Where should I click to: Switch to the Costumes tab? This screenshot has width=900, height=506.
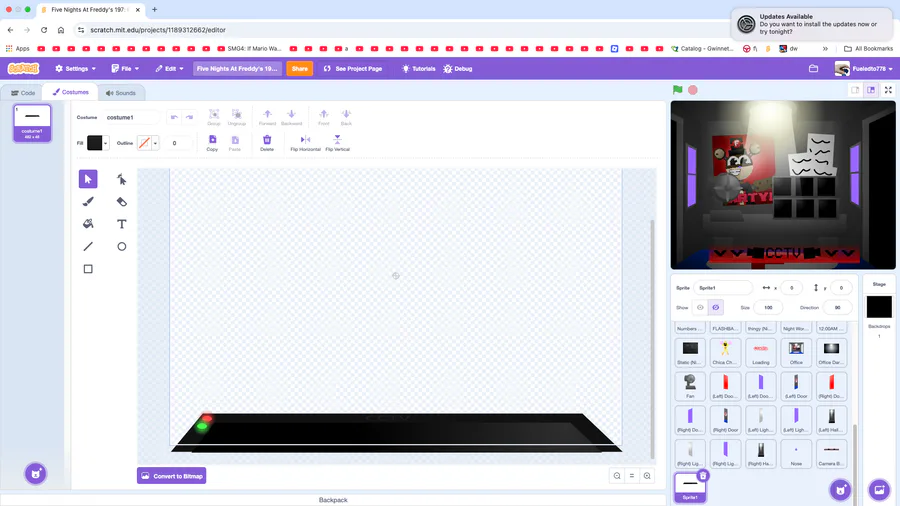pyautogui.click(x=71, y=92)
